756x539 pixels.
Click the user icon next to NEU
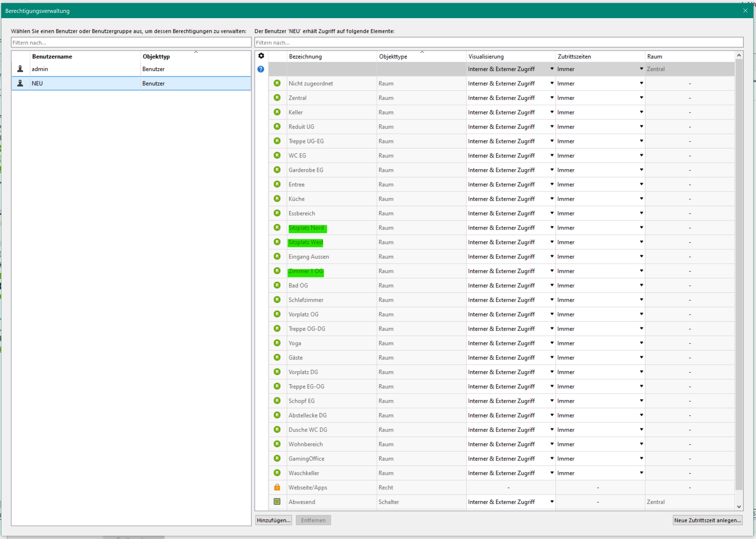pyautogui.click(x=21, y=83)
